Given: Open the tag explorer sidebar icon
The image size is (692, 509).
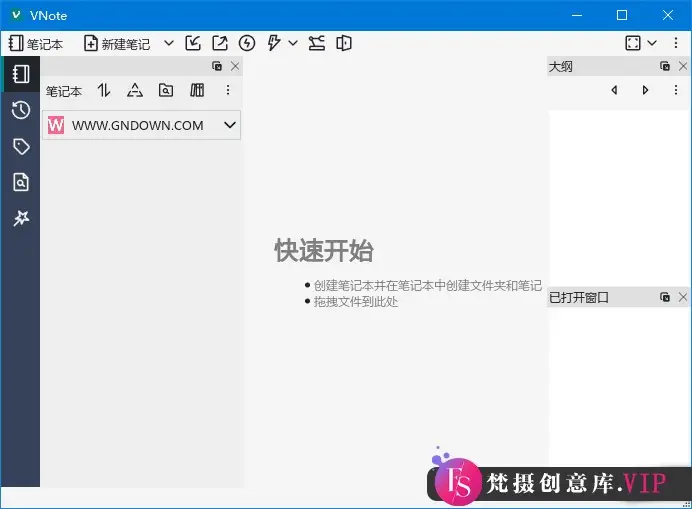Looking at the screenshot, I should 21,146.
